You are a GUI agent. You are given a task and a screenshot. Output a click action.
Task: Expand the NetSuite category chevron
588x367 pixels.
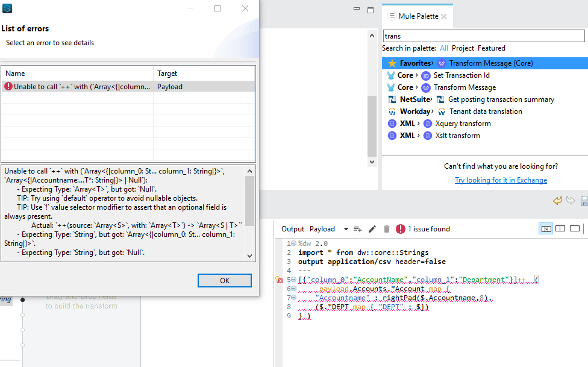pos(432,99)
